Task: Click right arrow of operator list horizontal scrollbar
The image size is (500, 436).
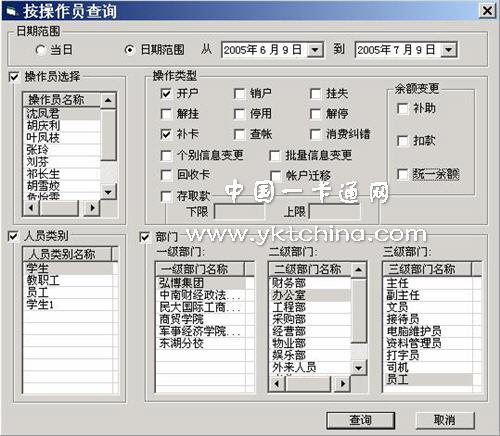Action: point(92,208)
